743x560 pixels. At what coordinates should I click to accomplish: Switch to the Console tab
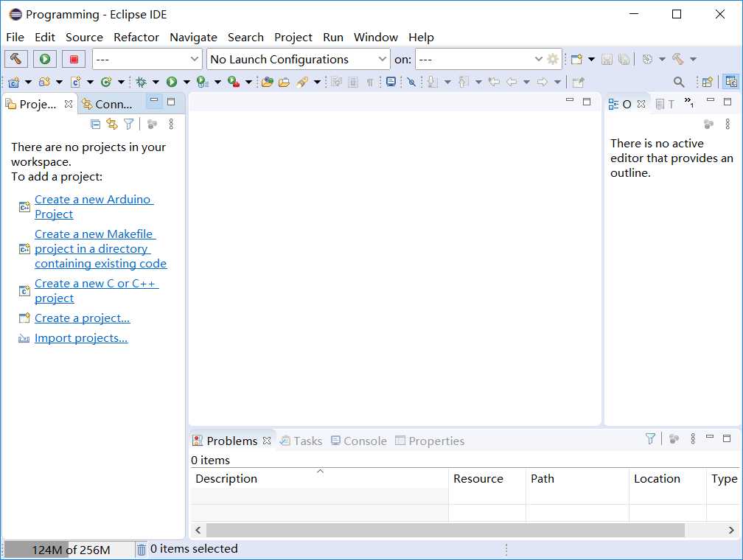click(359, 441)
